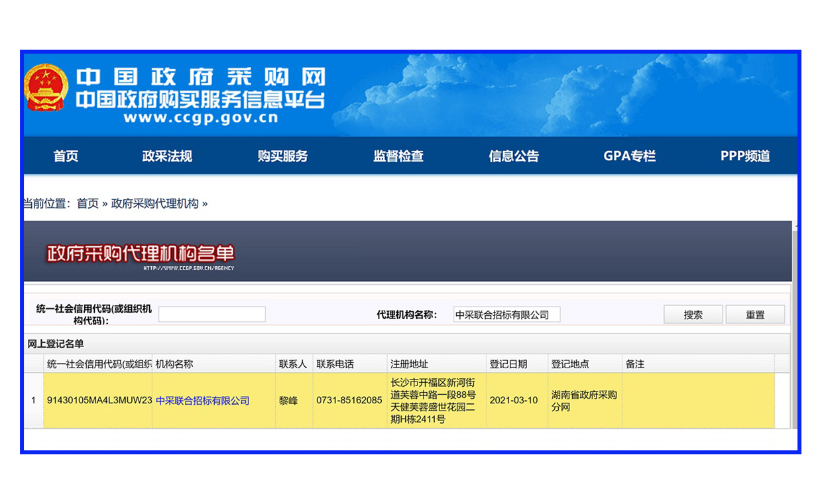Select the 首页 menu item
Screen dimensions: 822x504
tap(66, 156)
